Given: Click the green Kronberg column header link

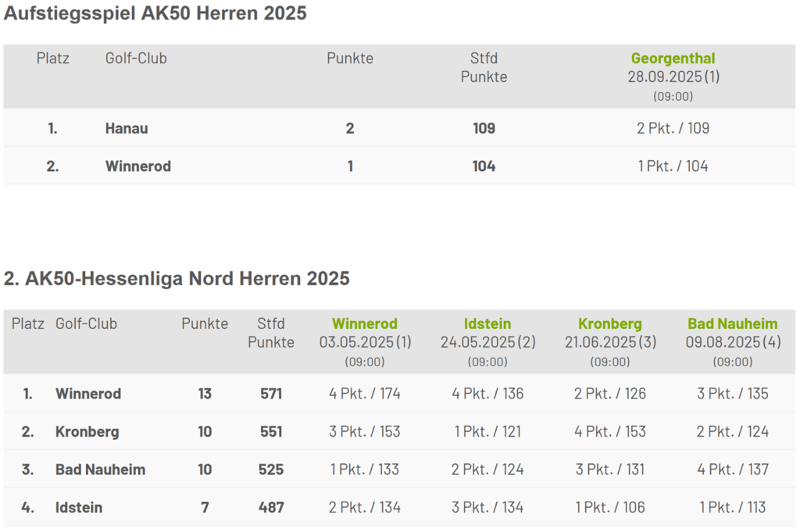Looking at the screenshot, I should [x=610, y=323].
